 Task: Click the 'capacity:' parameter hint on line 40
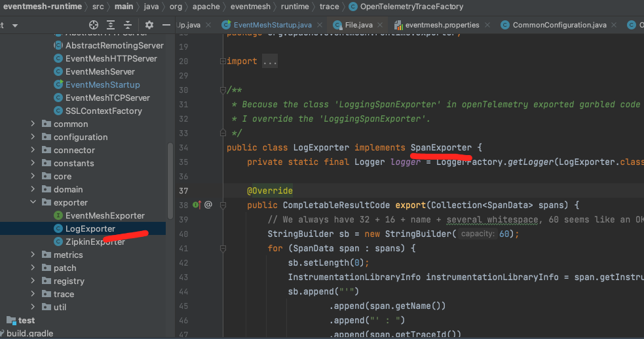click(477, 234)
